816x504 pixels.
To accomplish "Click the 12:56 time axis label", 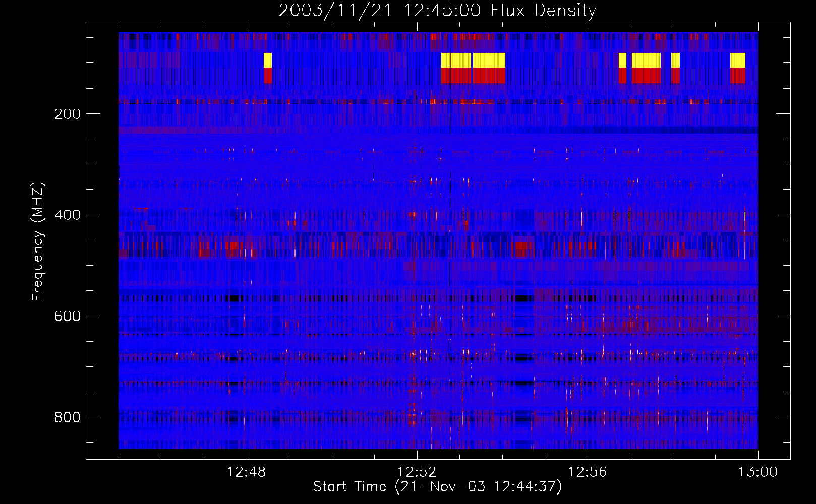I will [588, 472].
